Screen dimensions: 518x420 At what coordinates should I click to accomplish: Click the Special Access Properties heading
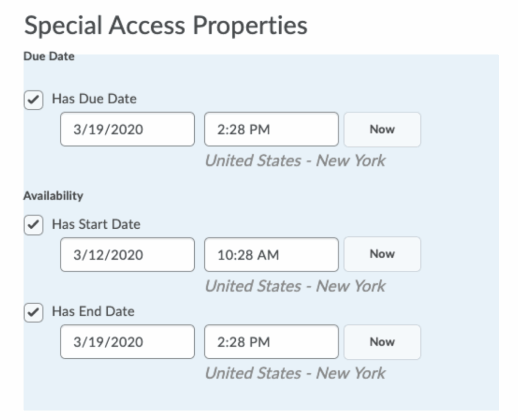click(165, 25)
